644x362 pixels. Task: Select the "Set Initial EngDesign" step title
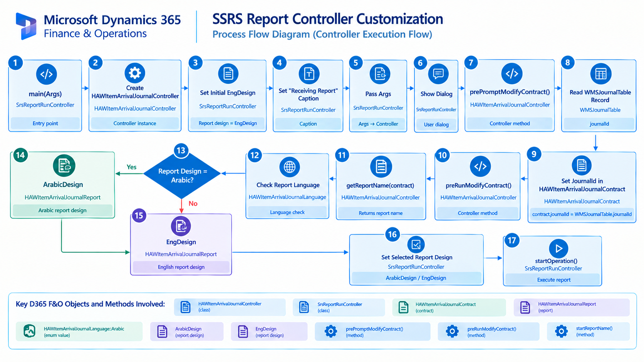(x=228, y=93)
